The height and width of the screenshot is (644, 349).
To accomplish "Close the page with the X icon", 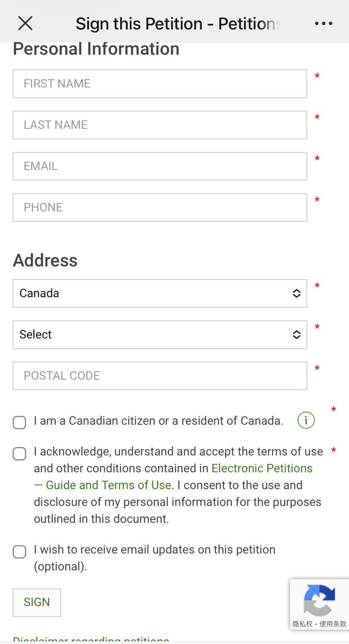I will 25,24.
